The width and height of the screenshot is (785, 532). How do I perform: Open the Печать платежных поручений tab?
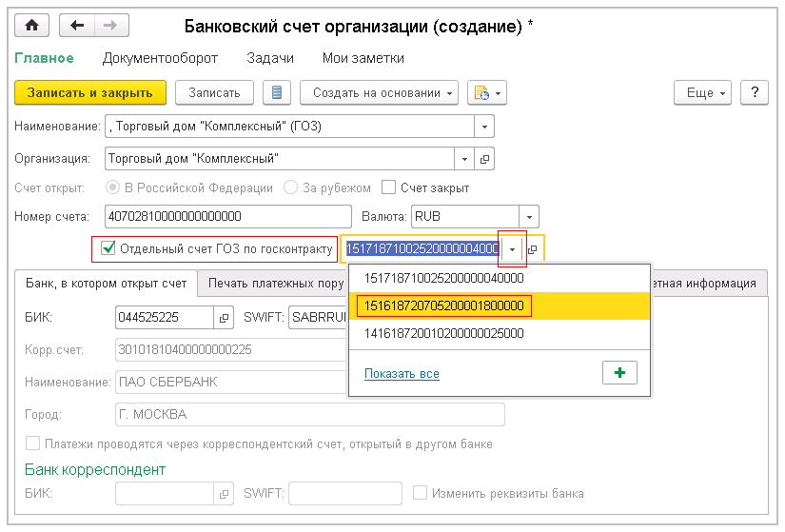point(276,283)
